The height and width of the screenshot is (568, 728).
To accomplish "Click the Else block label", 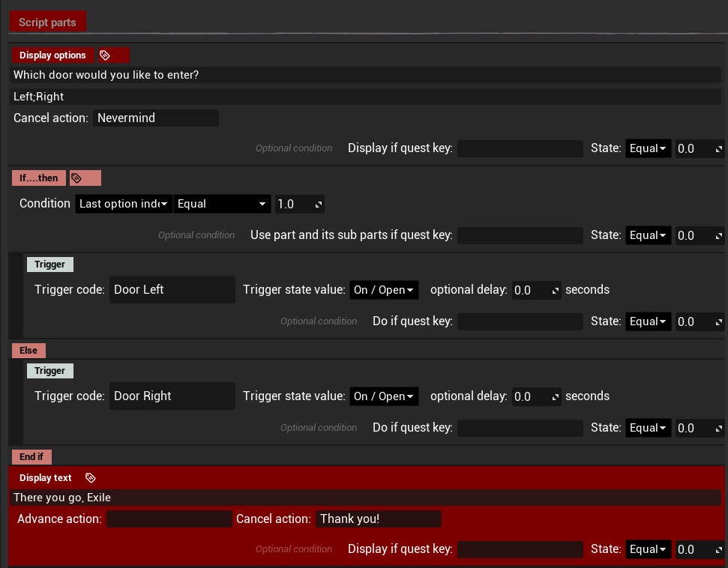I will 28,350.
